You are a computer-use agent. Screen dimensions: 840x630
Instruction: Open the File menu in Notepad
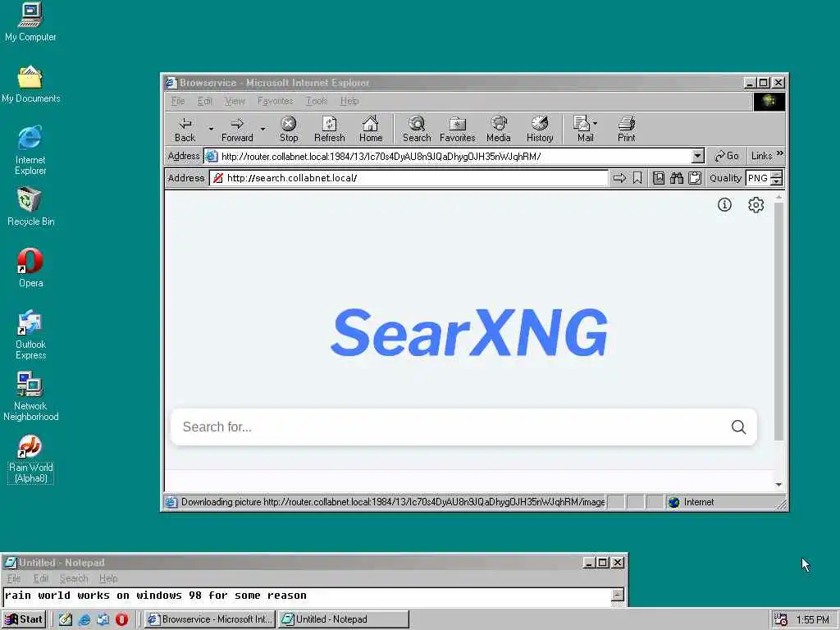pos(14,578)
